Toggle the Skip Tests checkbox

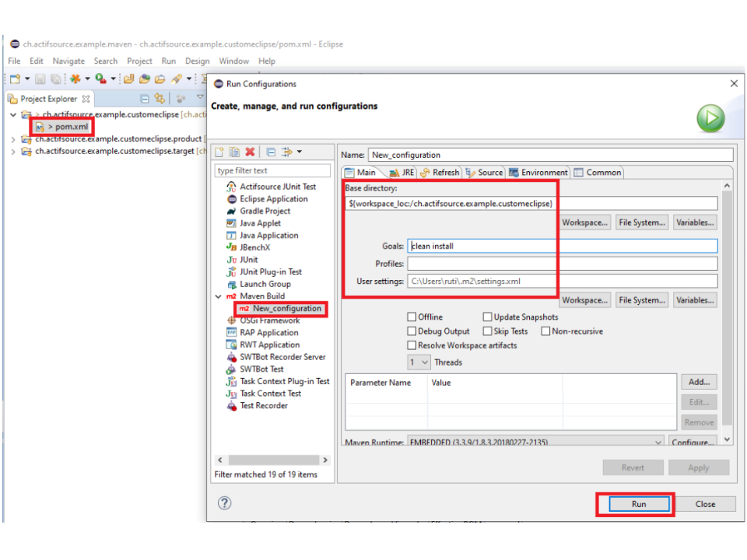click(x=487, y=331)
